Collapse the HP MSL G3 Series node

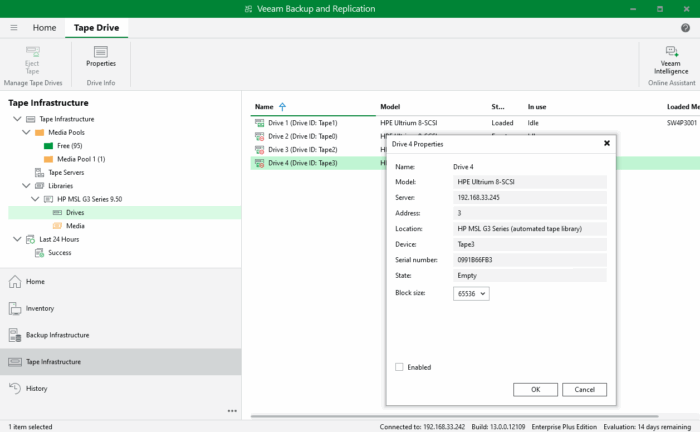tap(35, 199)
